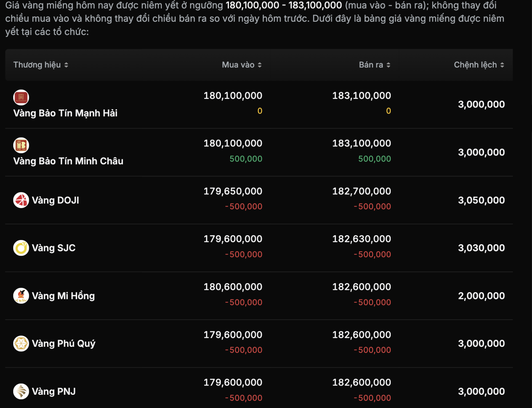Viewport: 532px width, 408px height.
Task: Click the SJC gold logo icon
Action: click(21, 248)
